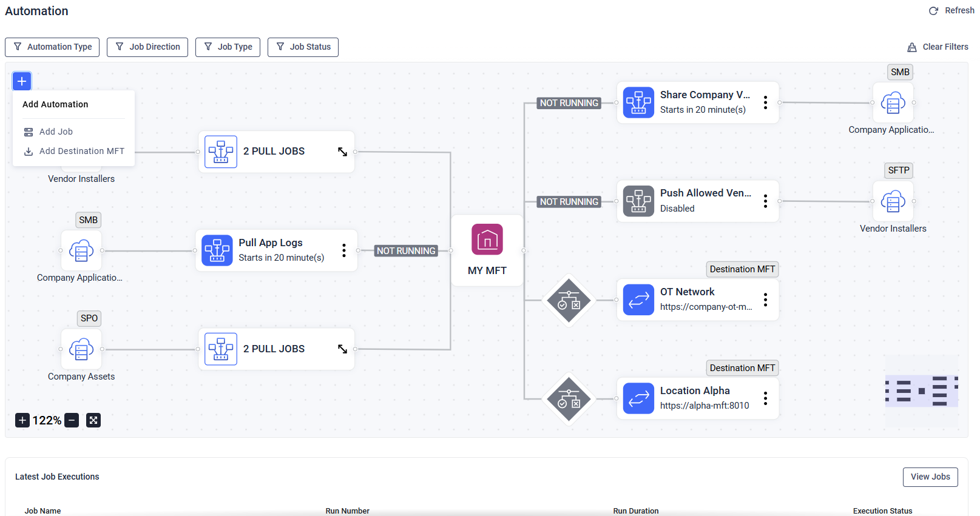Click the fit-to-screen icon beside zoom controls
This screenshot has height=516, width=980.
[93, 420]
